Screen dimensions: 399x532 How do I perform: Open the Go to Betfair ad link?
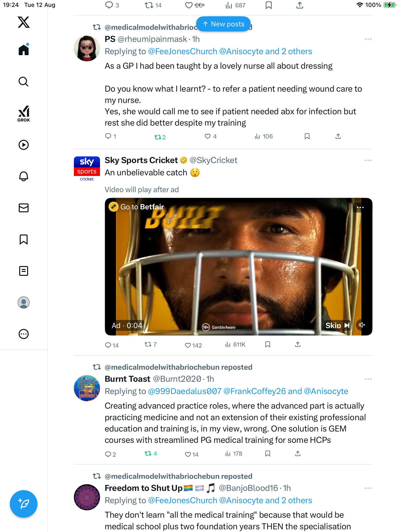coord(137,207)
